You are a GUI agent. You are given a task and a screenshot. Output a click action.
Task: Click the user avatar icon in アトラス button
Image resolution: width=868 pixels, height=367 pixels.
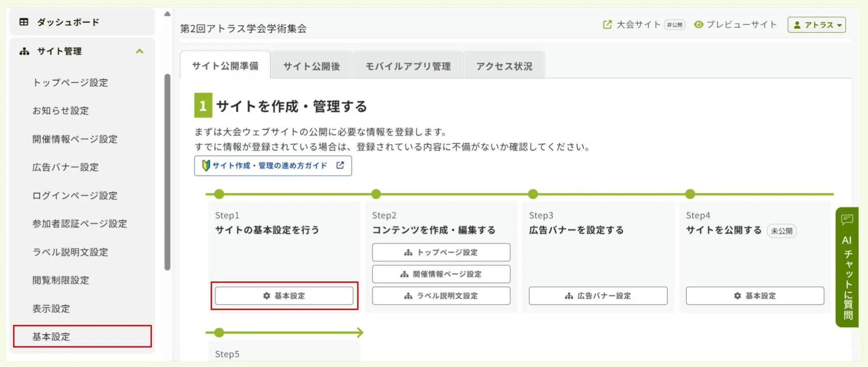tap(797, 25)
